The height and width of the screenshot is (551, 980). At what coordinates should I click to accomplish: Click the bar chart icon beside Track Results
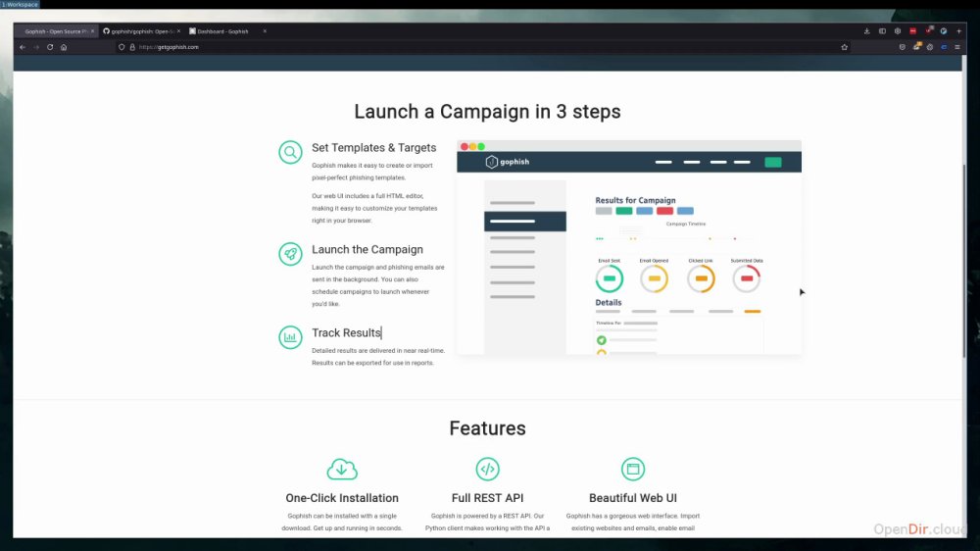click(x=291, y=337)
